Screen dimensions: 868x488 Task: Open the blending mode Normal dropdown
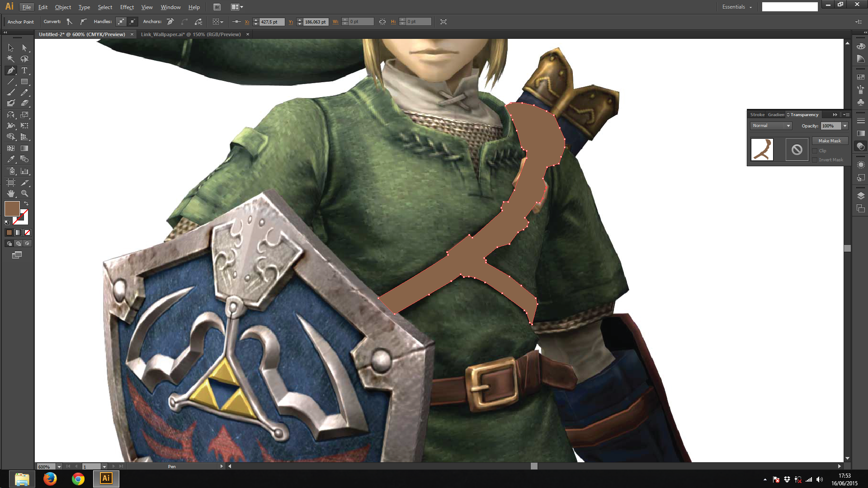[771, 126]
